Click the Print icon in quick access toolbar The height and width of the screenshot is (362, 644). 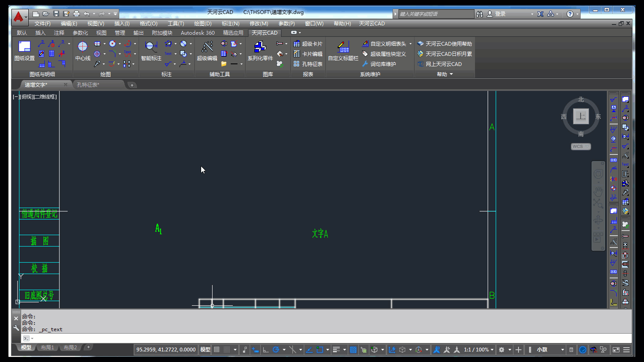(x=76, y=14)
